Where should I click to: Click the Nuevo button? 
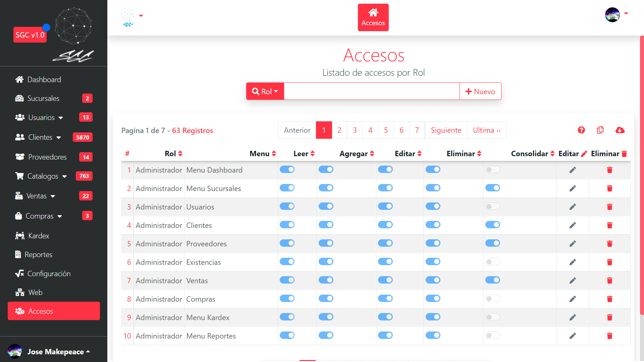tap(480, 92)
